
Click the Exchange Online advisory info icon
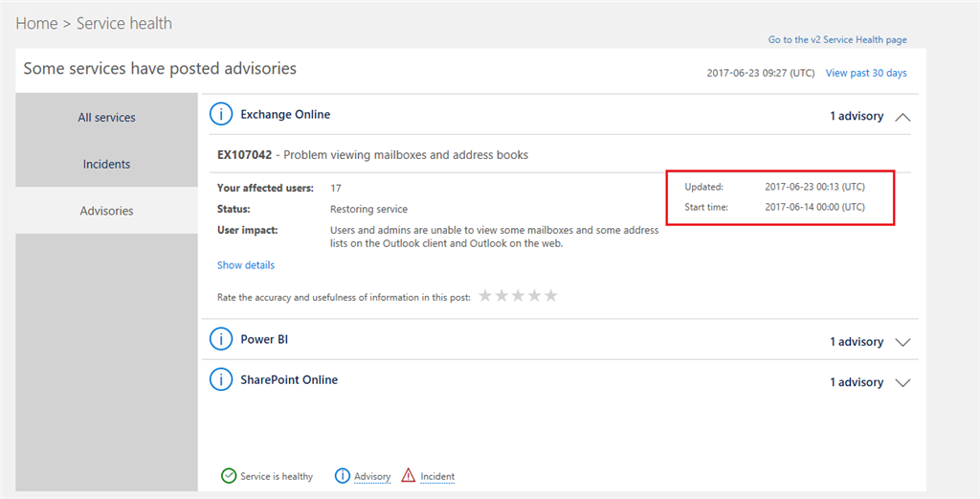[221, 114]
